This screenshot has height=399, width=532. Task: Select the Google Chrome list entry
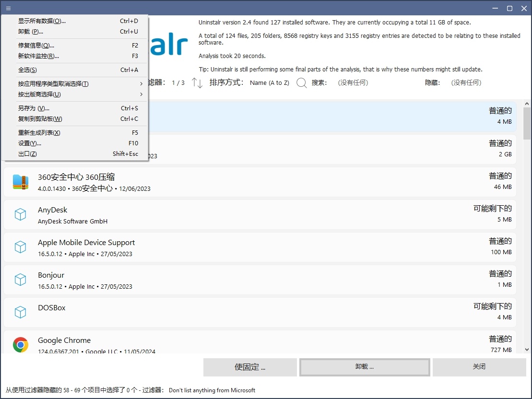(x=260, y=342)
